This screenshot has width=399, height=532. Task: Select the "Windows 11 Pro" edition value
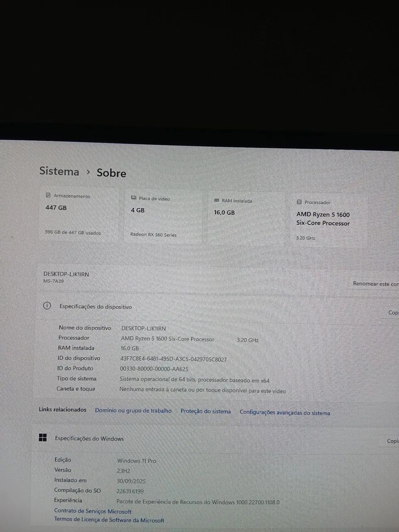(137, 461)
